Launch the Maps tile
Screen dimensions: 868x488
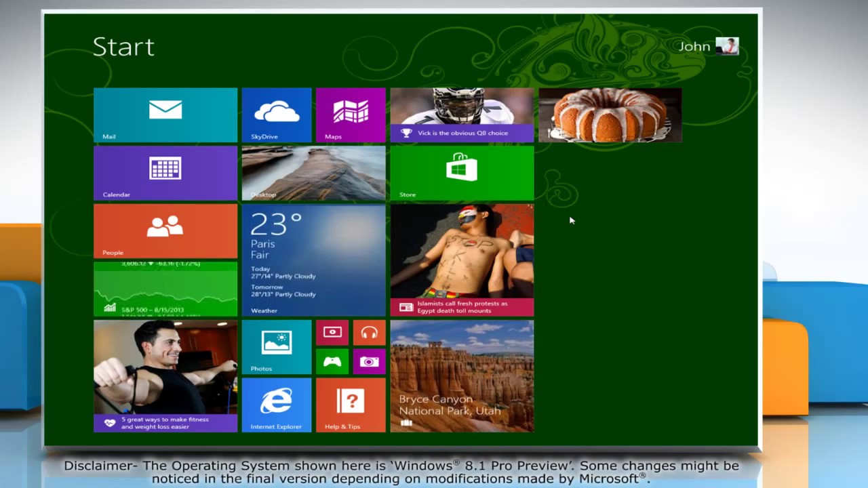click(351, 115)
